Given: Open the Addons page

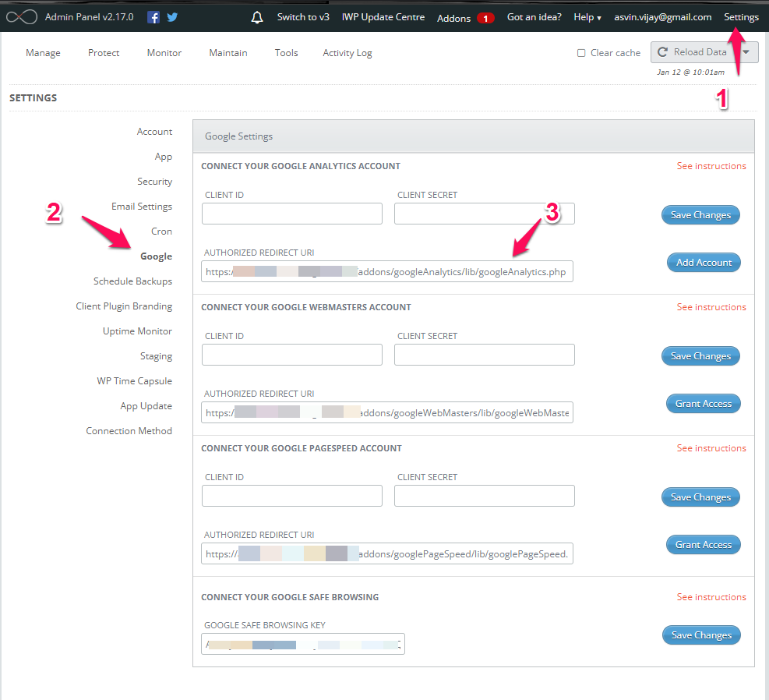Looking at the screenshot, I should tap(453, 19).
